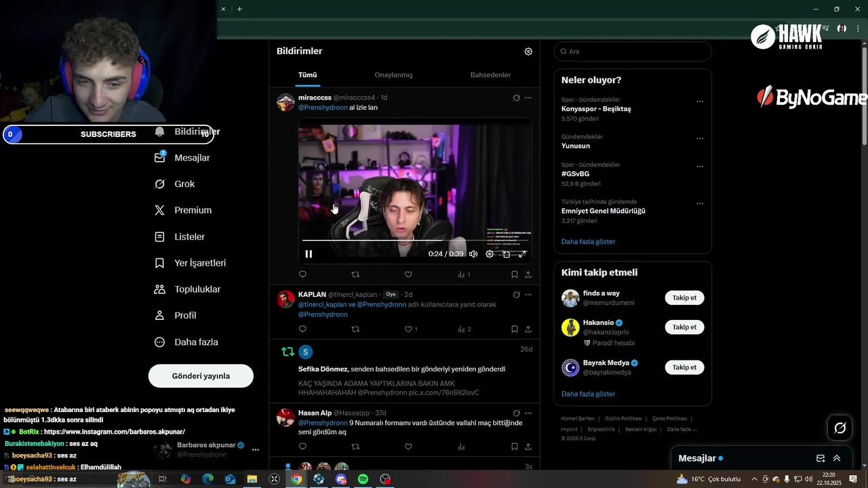868x488 pixels.
Task: Open more options for miracccss post
Action: [528, 98]
